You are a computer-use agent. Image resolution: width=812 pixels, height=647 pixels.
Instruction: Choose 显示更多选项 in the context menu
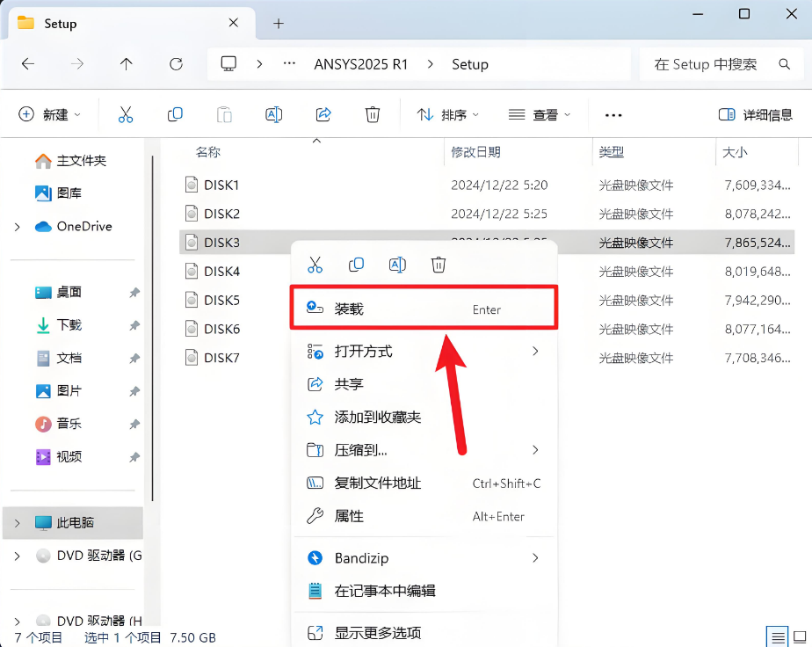[424, 633]
